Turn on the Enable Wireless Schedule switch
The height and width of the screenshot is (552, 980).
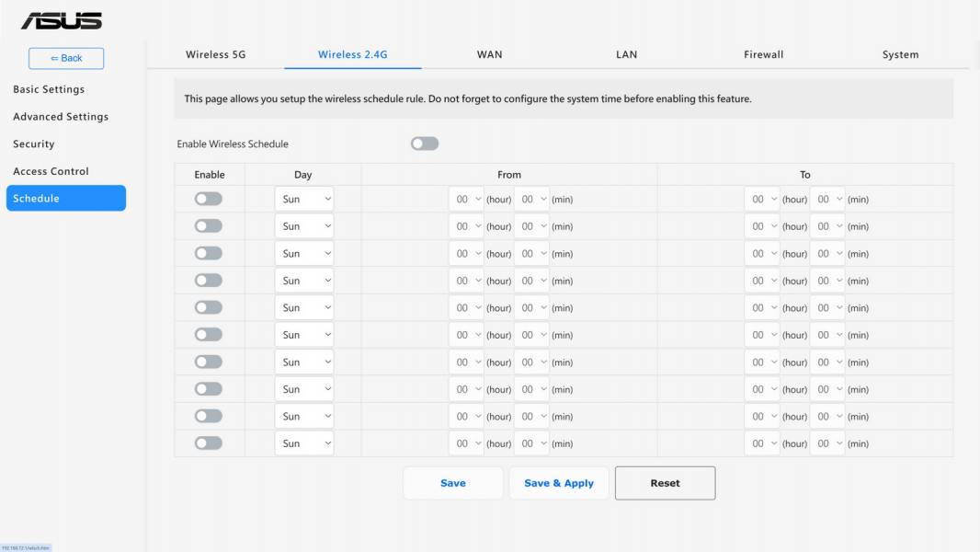click(425, 144)
